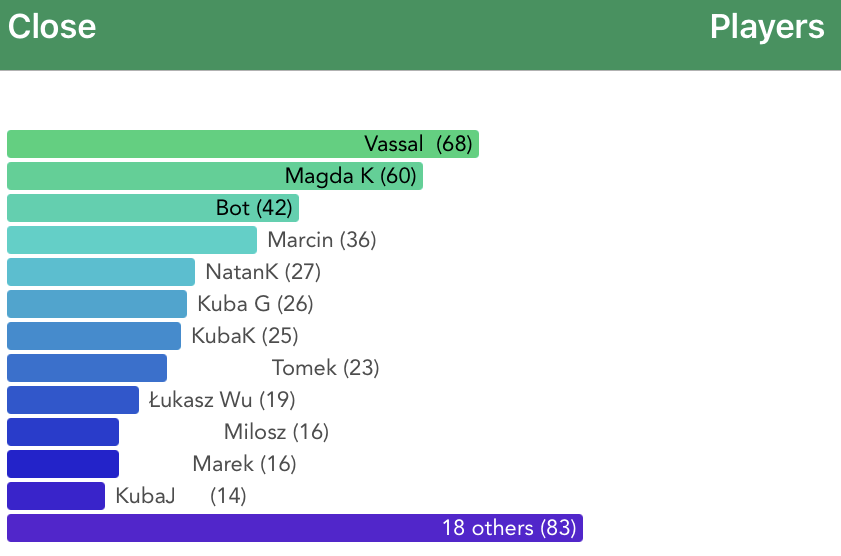Tap the Marek (16) label

(x=244, y=464)
